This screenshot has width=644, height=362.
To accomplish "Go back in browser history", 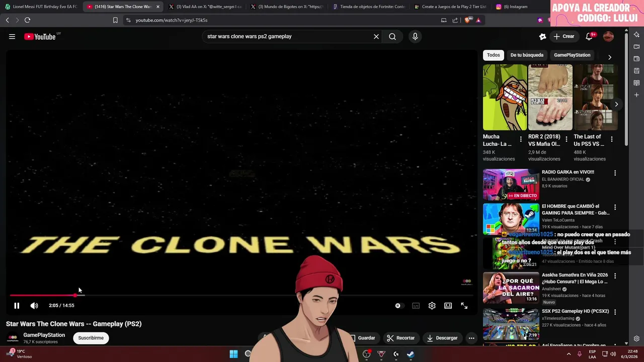I will [x=7, y=20].
